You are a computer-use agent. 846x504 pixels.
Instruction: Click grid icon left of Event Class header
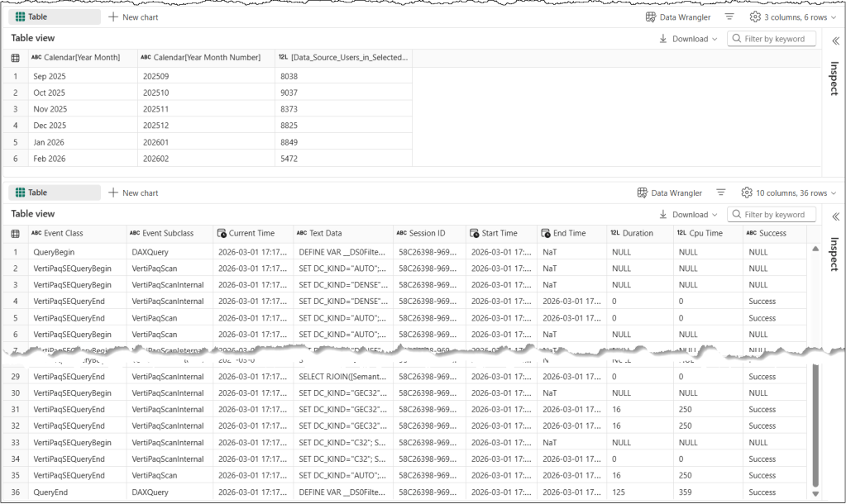pyautogui.click(x=16, y=234)
